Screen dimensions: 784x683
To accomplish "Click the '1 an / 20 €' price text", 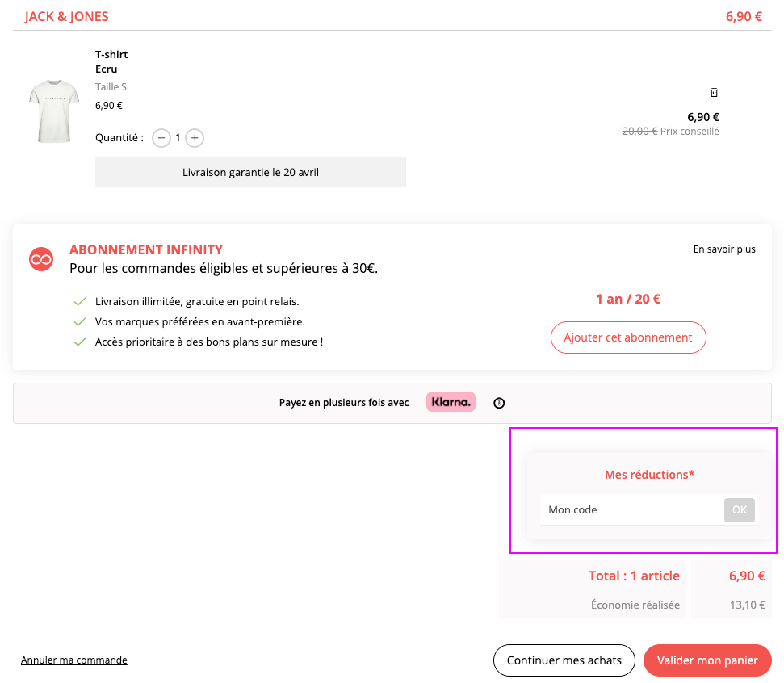I will (x=628, y=299).
